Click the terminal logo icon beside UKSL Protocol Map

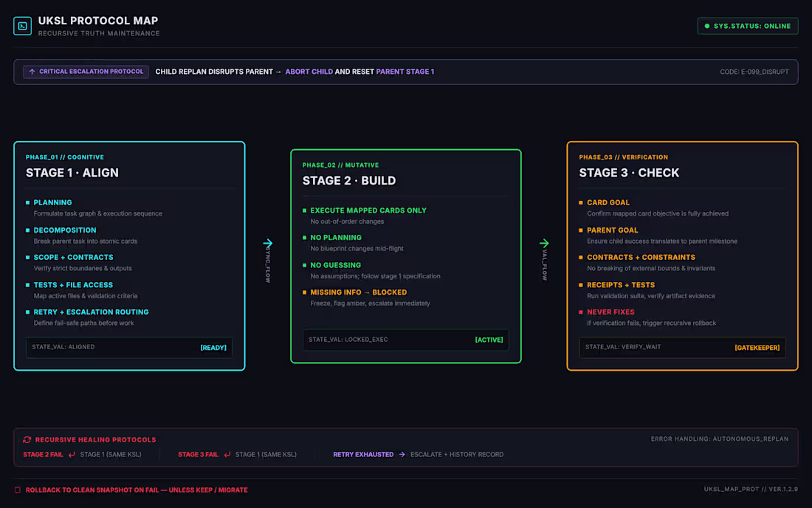22,26
